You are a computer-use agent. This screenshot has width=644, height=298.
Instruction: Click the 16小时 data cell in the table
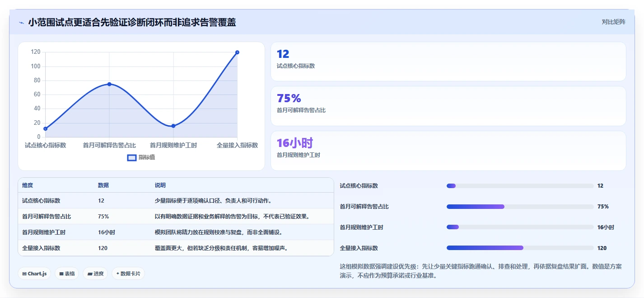[x=106, y=232]
